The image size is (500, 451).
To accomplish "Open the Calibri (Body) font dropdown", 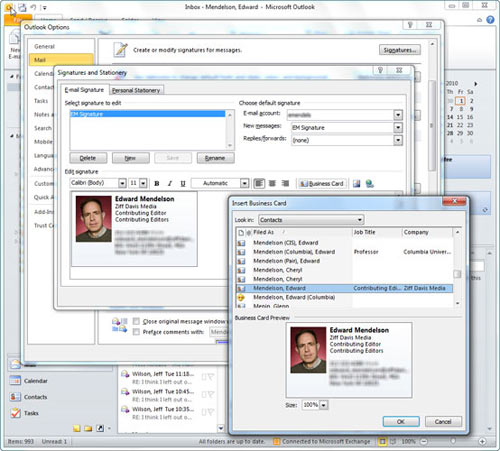I will (x=122, y=183).
